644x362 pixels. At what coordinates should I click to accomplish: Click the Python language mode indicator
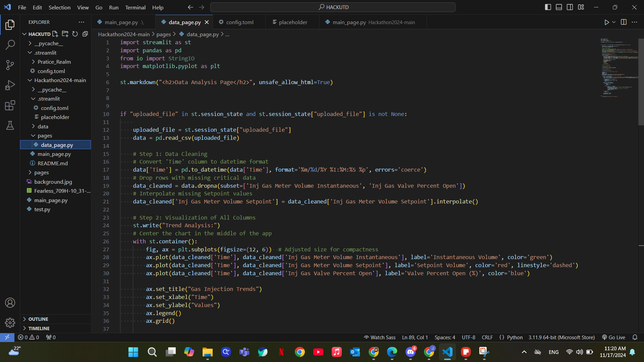pyautogui.click(x=515, y=338)
